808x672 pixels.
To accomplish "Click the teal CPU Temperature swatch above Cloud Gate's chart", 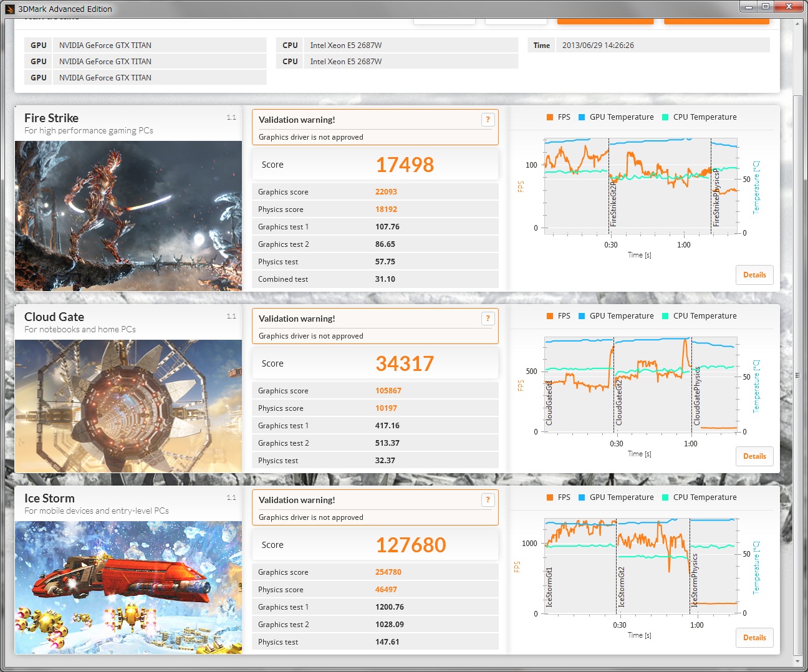I will click(x=665, y=316).
